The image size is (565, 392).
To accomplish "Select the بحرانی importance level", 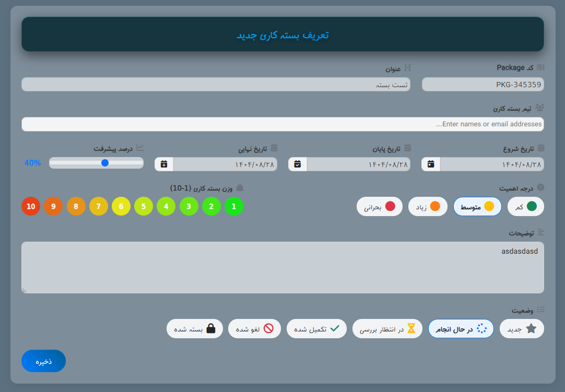I will pyautogui.click(x=380, y=206).
